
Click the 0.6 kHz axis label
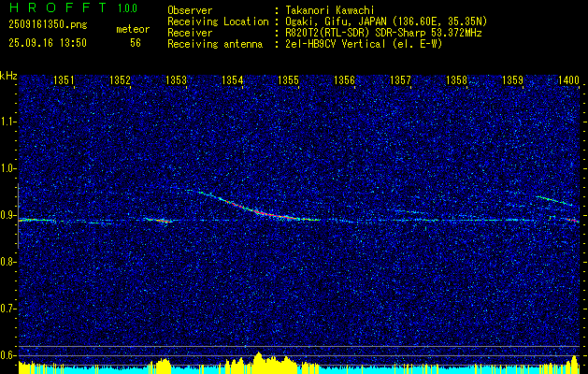tap(7, 355)
